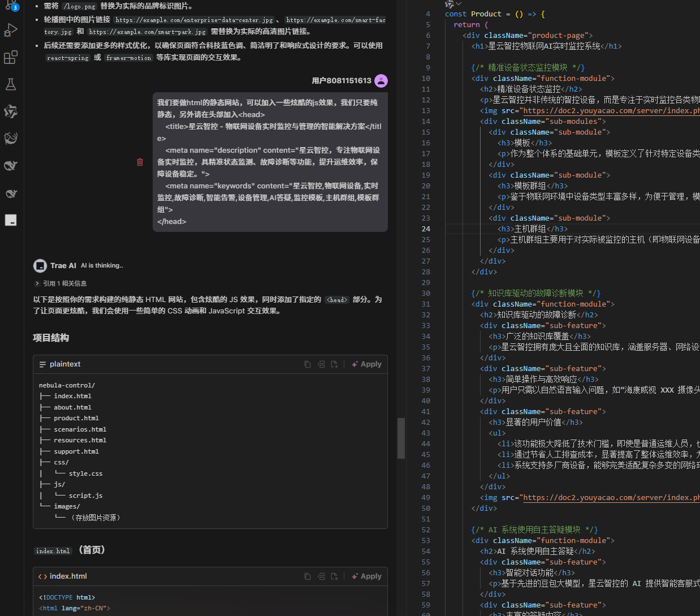The image size is (700, 616).
Task: Expand the 引用 1 相关信息 references
Action: [61, 283]
